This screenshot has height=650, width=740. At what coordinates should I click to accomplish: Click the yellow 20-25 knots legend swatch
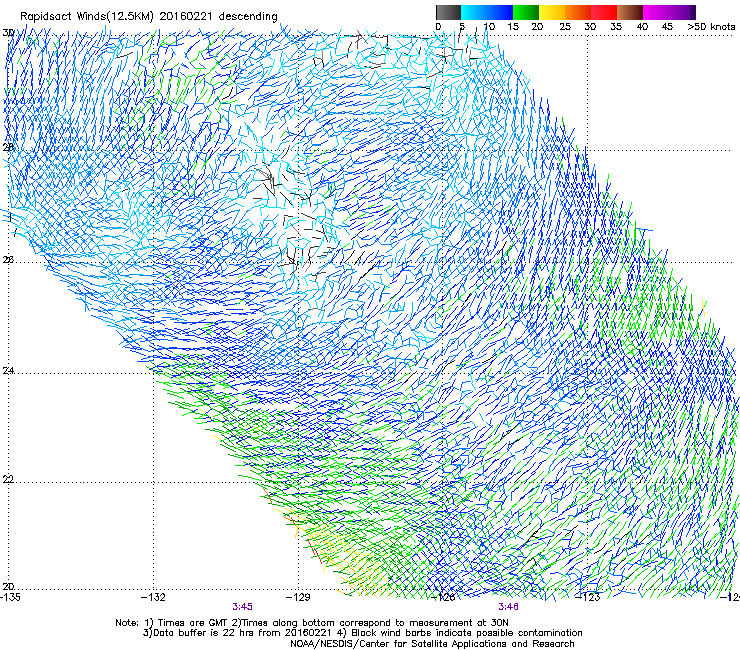point(552,12)
